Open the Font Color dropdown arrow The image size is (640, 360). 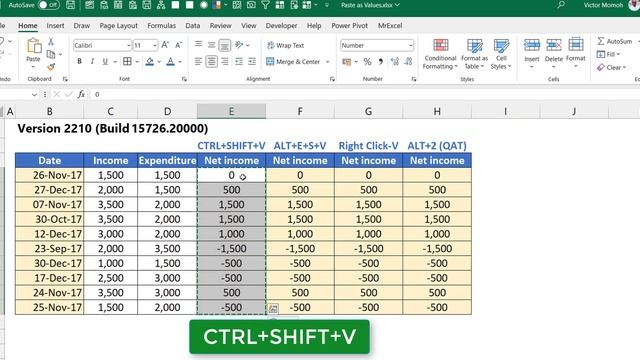pos(180,62)
